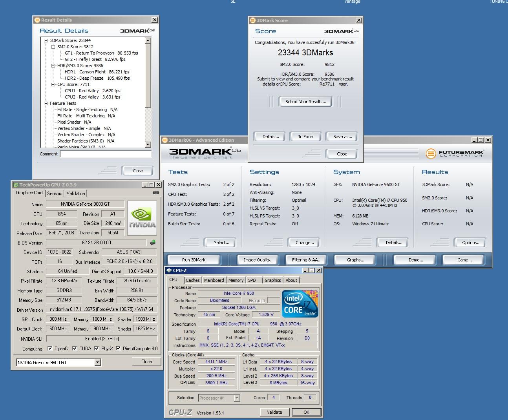Collapse the CPU Score tree node
508x420 pixels.
[x=53, y=84]
